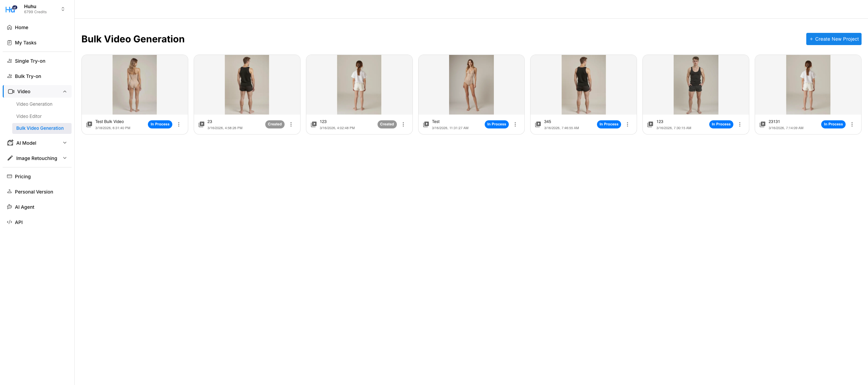
Task: Click the Pricing card icon
Action: (x=9, y=177)
